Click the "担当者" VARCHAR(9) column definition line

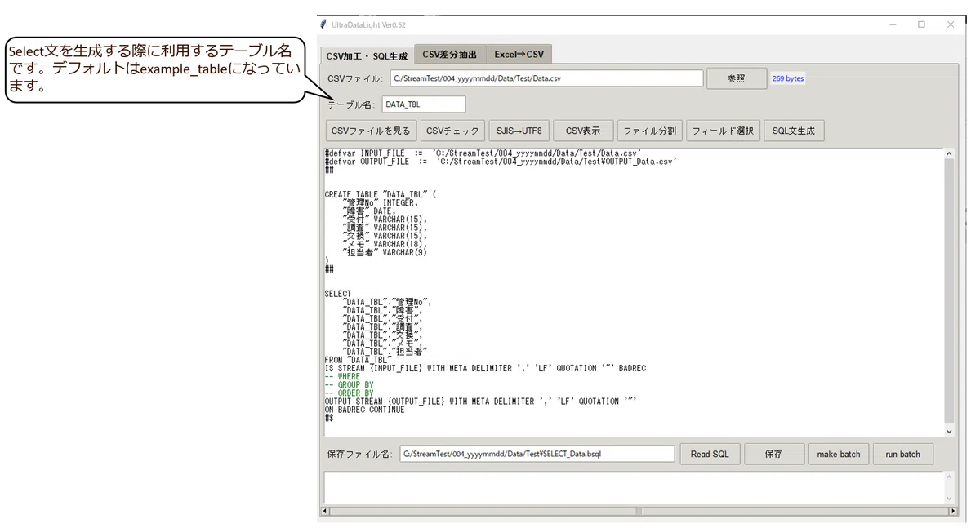pos(385,252)
